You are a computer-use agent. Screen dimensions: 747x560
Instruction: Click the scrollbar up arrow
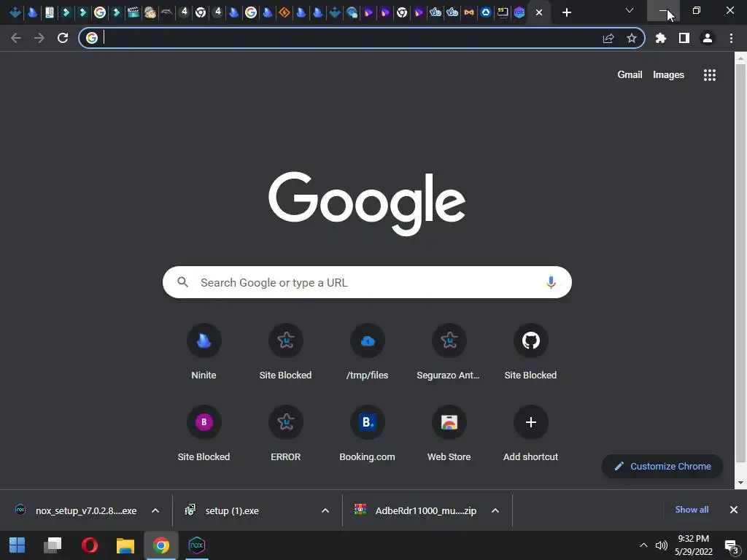tap(740, 58)
